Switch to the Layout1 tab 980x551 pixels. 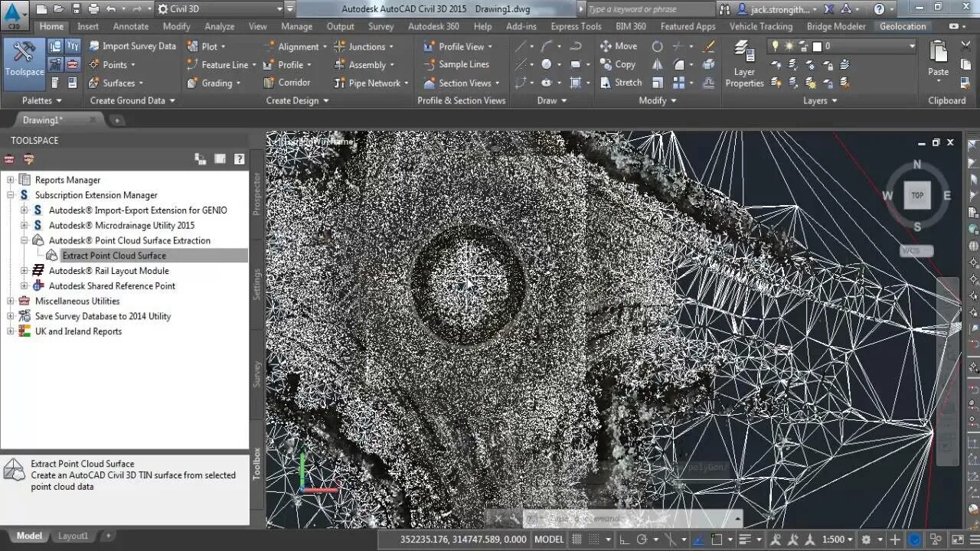tap(73, 536)
